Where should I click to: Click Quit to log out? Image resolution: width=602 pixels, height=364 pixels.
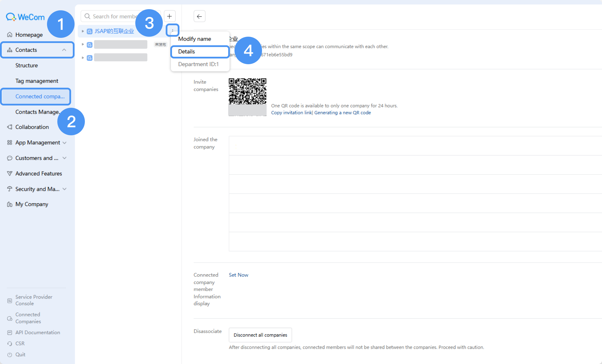(20, 354)
